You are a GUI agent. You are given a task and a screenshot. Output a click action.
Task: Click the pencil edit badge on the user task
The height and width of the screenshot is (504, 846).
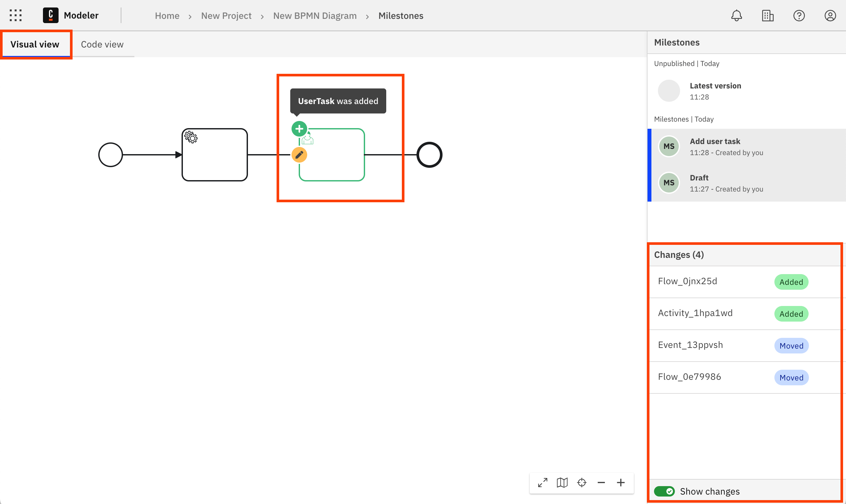(x=299, y=154)
